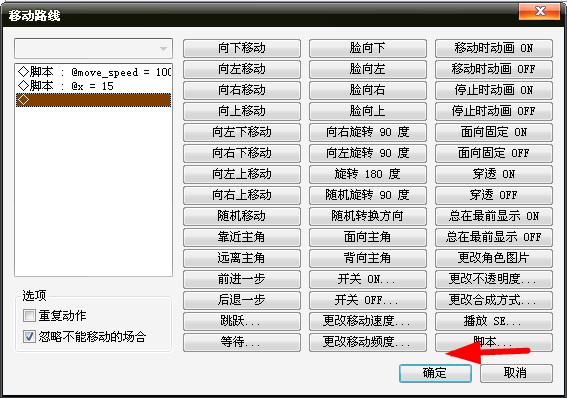Select the highlighted empty command row
Viewport: 567px width, 398px height.
[93, 100]
